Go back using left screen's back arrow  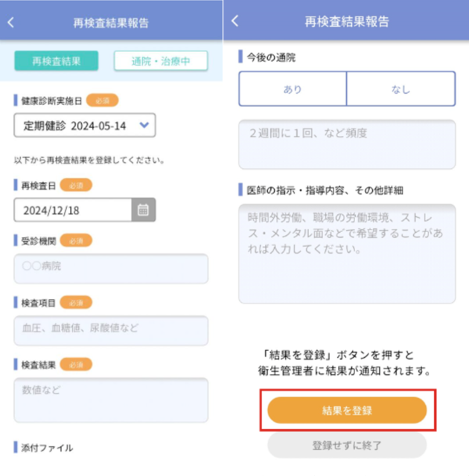[11, 22]
